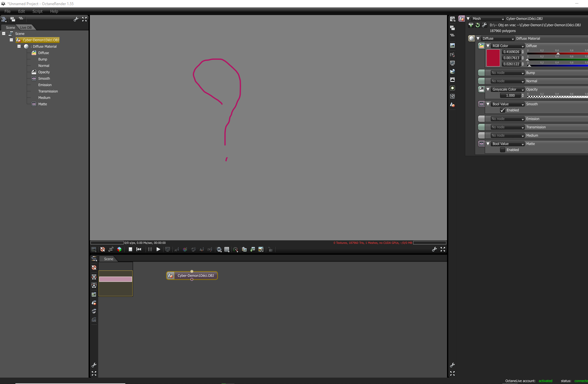588x384 pixels.
Task: Restart render with the rewind button
Action: [x=139, y=250]
